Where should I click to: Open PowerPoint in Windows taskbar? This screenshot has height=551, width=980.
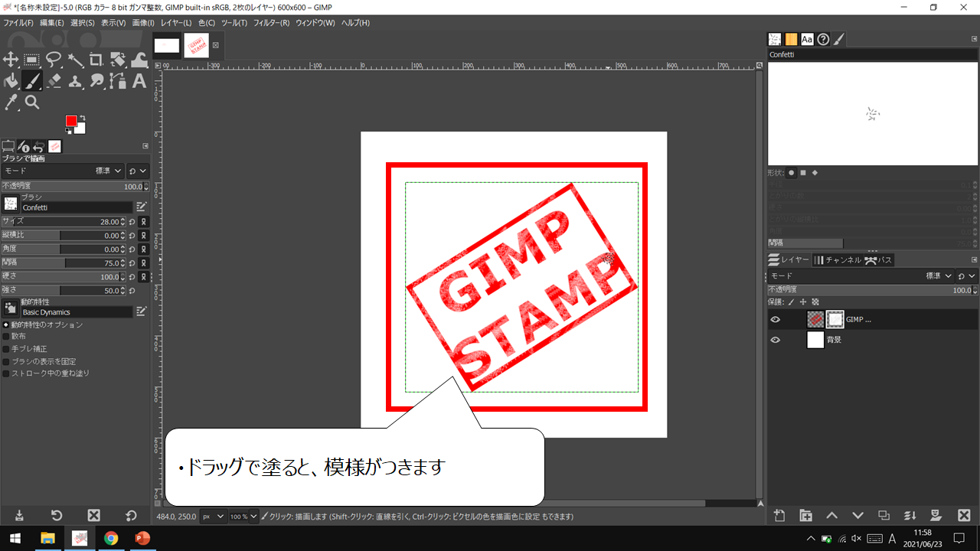point(143,538)
